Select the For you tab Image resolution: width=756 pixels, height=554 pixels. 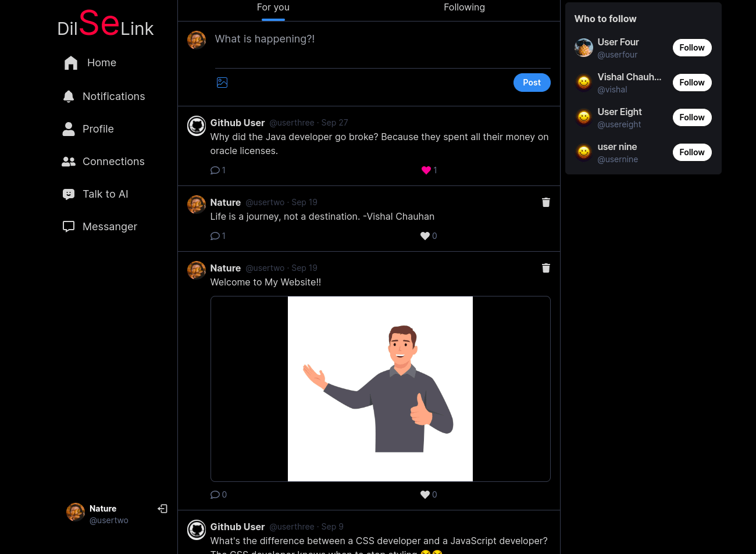pos(273,8)
